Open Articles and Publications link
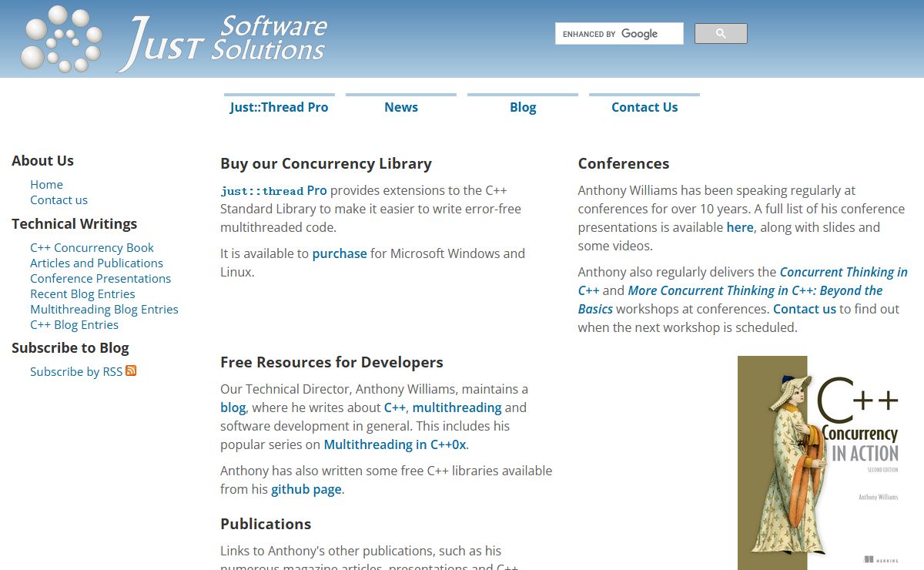Image resolution: width=924 pixels, height=570 pixels. tap(96, 263)
